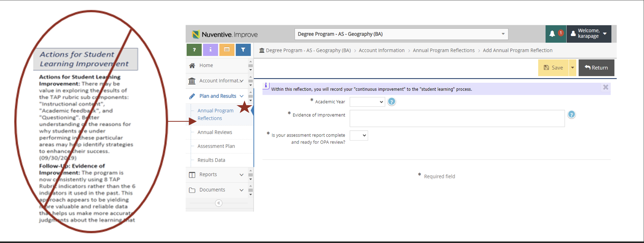Viewport: 644px width, 243px height.
Task: Expand the Reports section chevron
Action: coord(241,175)
